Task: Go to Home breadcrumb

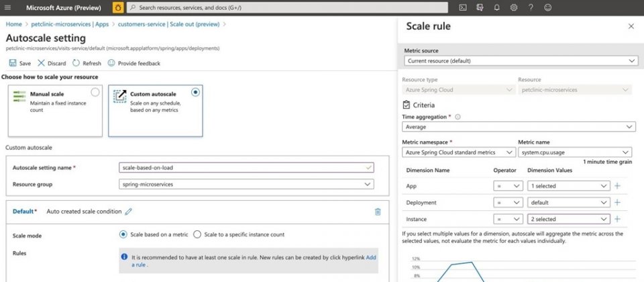Action: click(13, 24)
